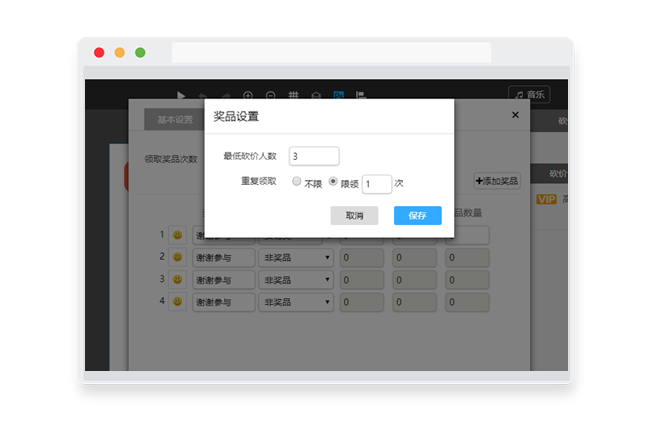Click the last 0 field in row 4
Screen dimensions: 660x430
(x=467, y=302)
